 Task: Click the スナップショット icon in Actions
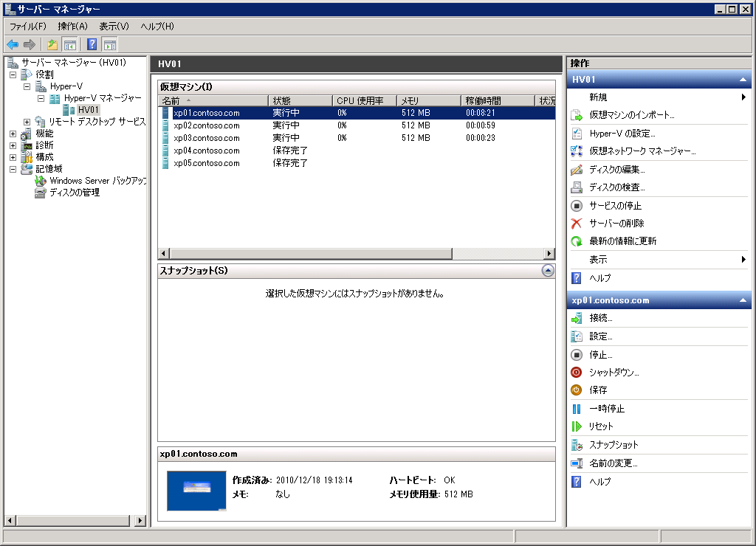(x=577, y=445)
